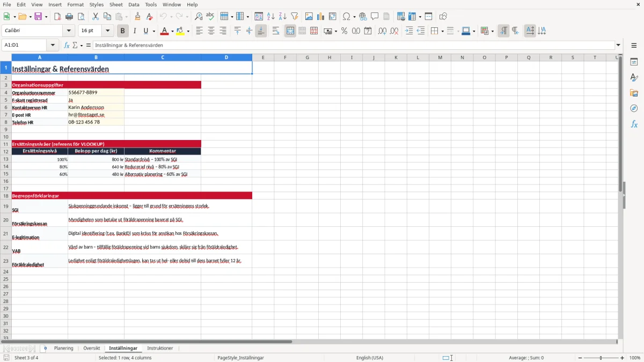Expand the formula bar arrow
This screenshot has width=644, height=362.
coord(619,46)
